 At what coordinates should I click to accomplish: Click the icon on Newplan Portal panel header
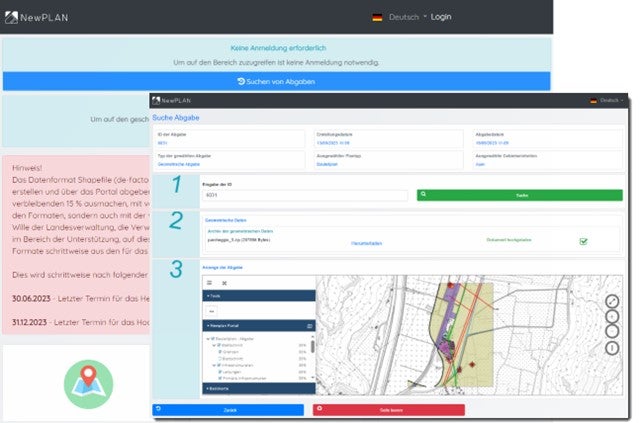pos(309,326)
